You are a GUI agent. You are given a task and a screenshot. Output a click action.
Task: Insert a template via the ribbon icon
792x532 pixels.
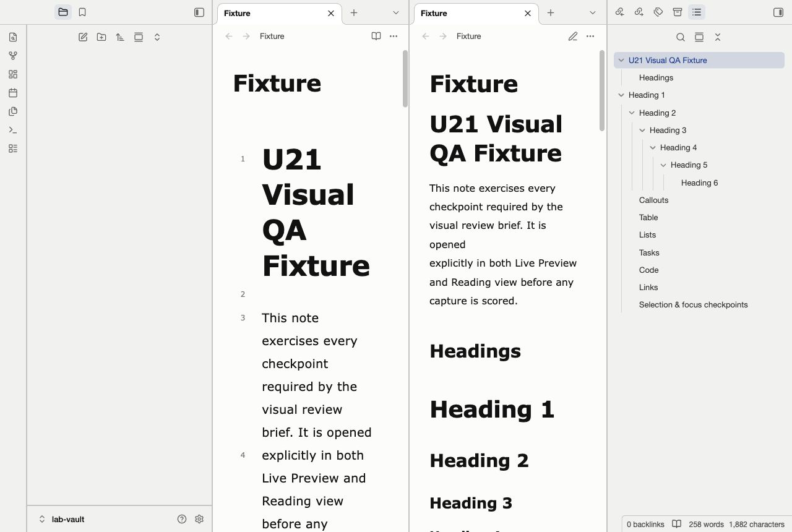tap(13, 111)
